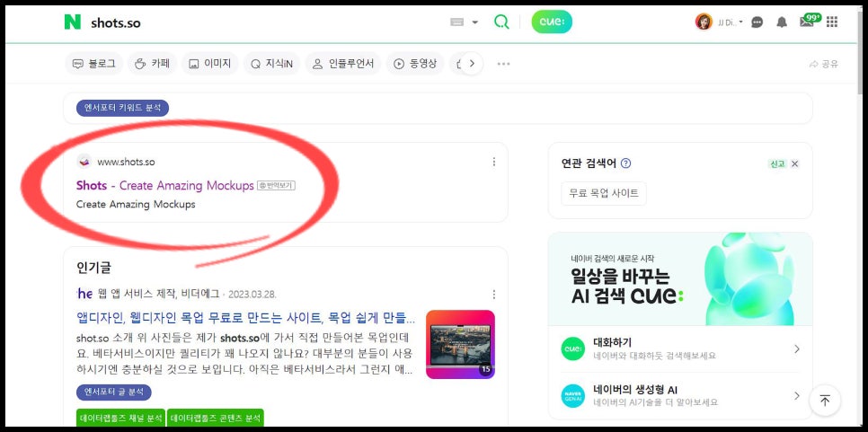Open Shots - Create Amazing Mockups link
Image resolution: width=868 pixels, height=432 pixels.
tap(165, 185)
